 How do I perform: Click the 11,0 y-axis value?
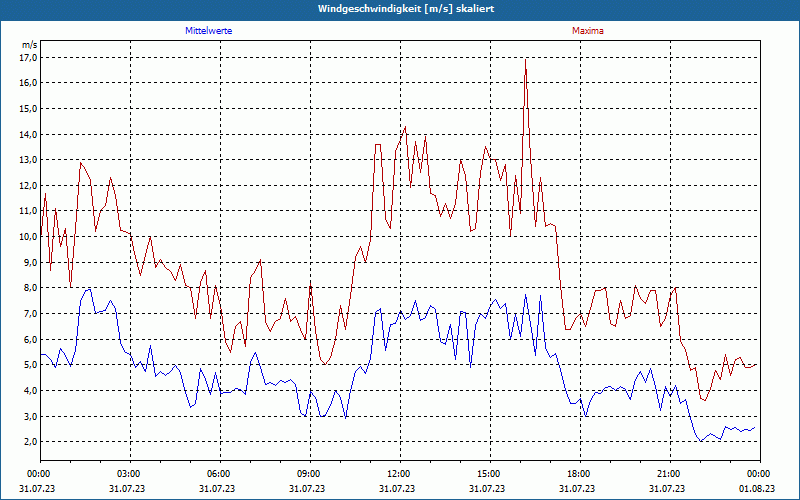(29, 211)
